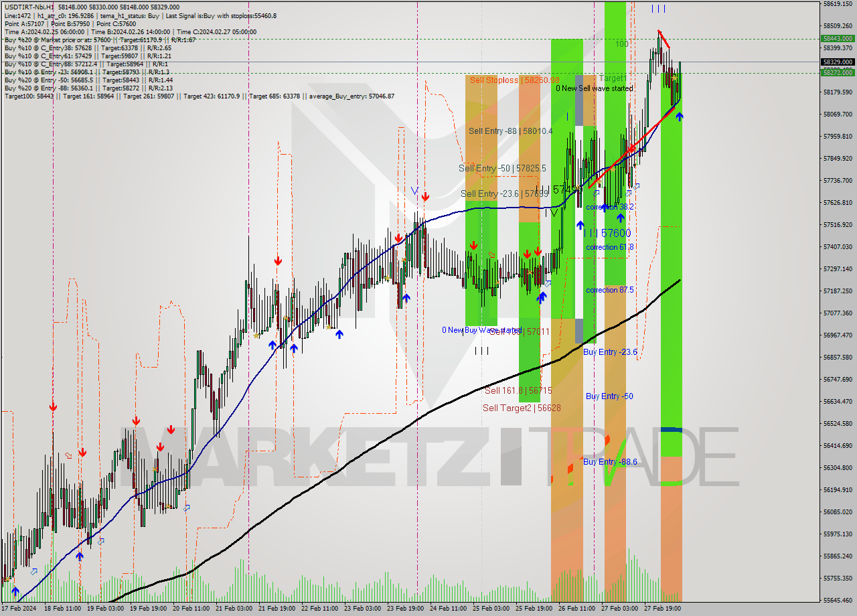Click the 'Sell Entry -50 | 57825.5' label
Screen dimensions: 857x616
[502, 168]
